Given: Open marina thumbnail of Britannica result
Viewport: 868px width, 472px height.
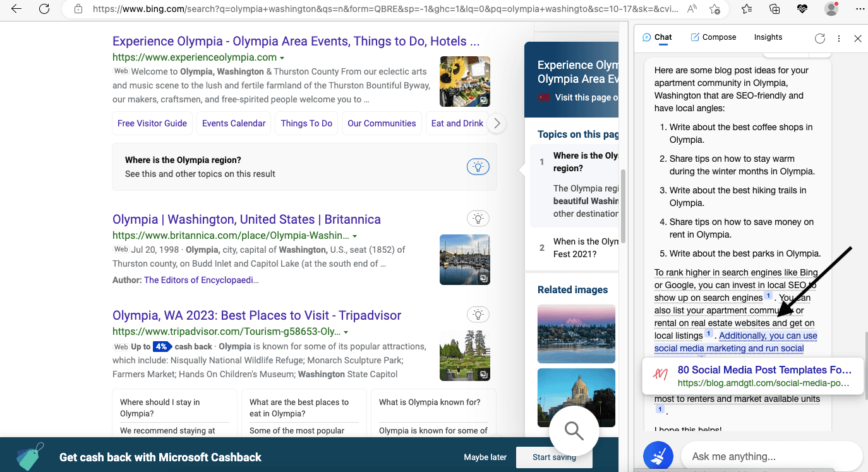Looking at the screenshot, I should pyautogui.click(x=465, y=260).
